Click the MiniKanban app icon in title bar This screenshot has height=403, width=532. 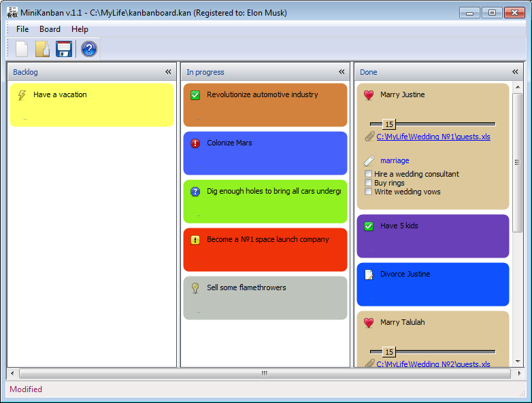pyautogui.click(x=12, y=12)
